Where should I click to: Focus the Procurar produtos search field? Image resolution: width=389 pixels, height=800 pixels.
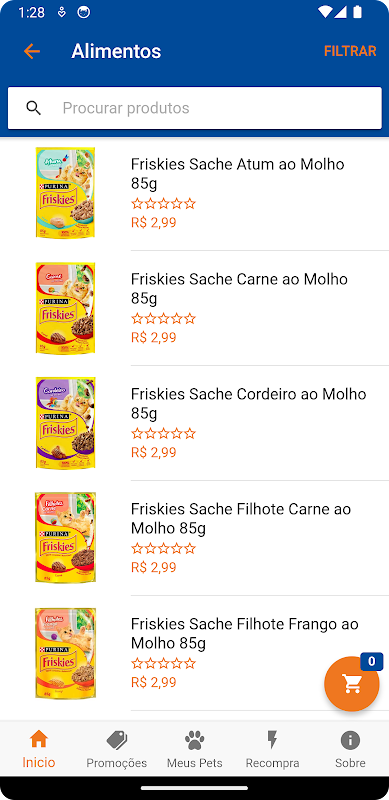pos(194,108)
